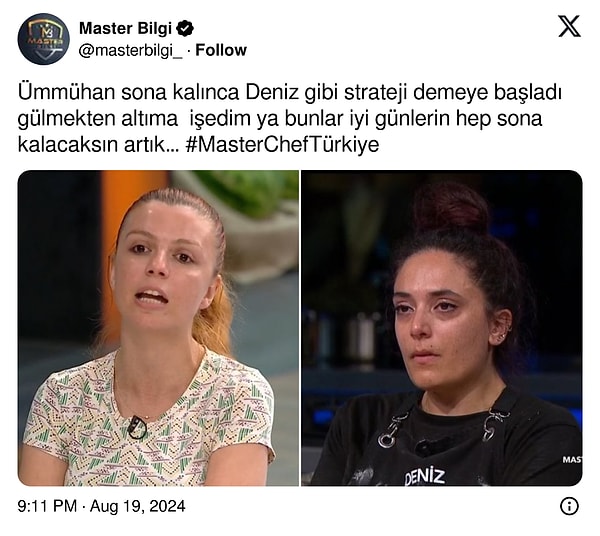
Task: Click the clip-on microphone on patterned shirt
Action: coord(137,427)
